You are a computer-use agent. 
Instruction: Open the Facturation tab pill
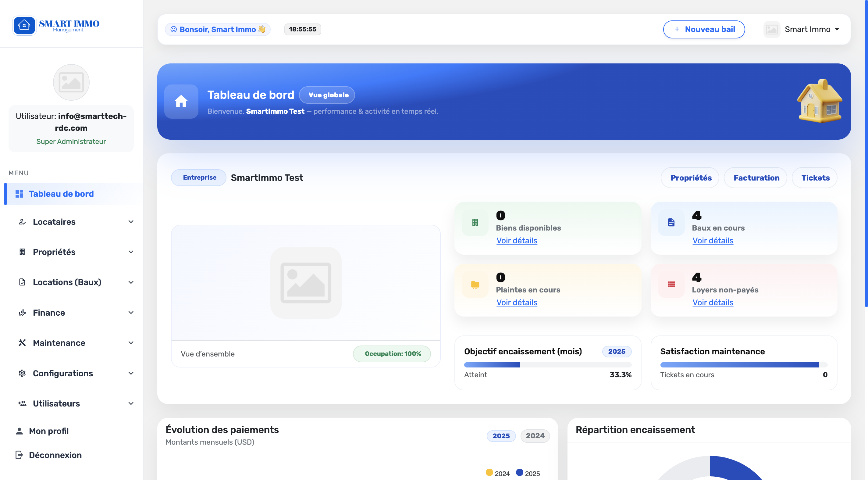pyautogui.click(x=756, y=178)
